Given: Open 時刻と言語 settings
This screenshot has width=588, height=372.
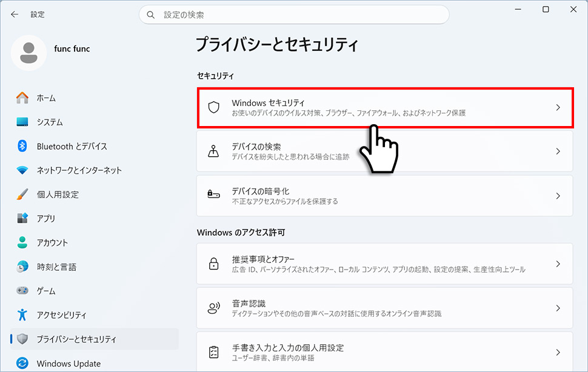Looking at the screenshot, I should click(x=94, y=267).
